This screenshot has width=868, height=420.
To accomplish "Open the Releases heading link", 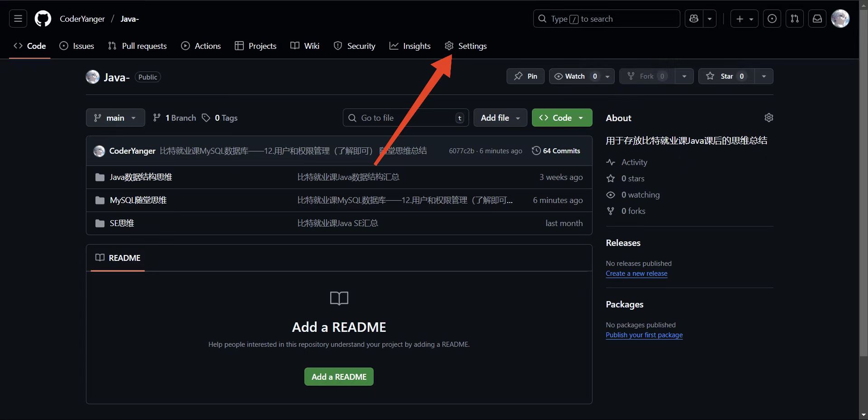I will click(x=623, y=243).
